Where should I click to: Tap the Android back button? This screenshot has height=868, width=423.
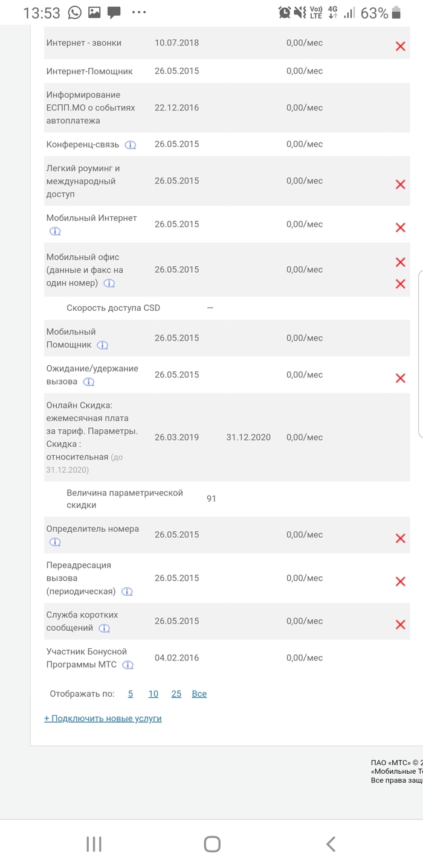point(330,844)
